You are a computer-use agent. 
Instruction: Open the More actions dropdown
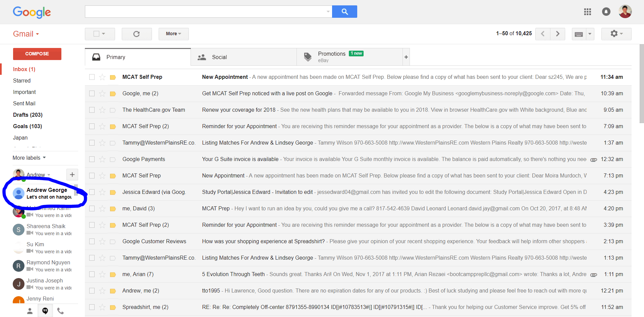173,34
